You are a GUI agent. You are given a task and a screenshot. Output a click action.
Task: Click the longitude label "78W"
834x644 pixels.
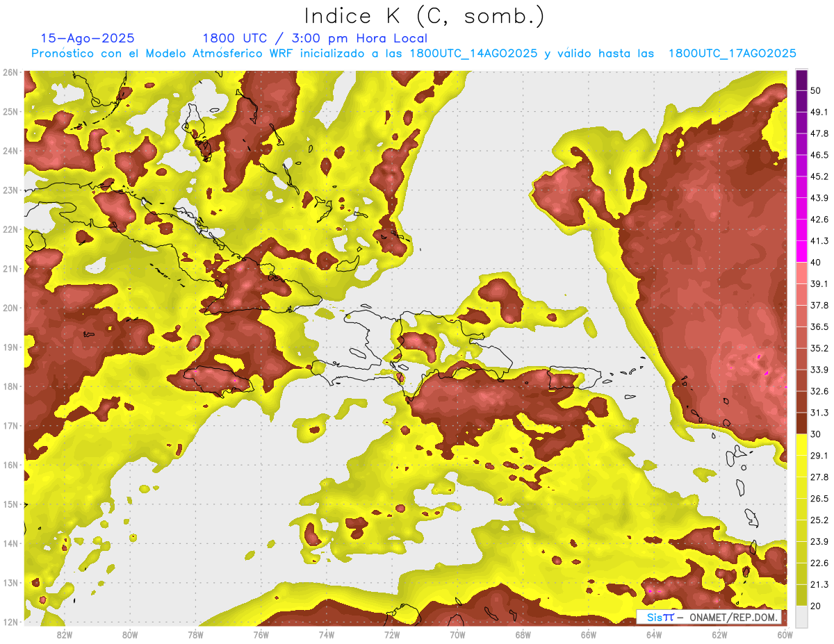click(x=195, y=634)
